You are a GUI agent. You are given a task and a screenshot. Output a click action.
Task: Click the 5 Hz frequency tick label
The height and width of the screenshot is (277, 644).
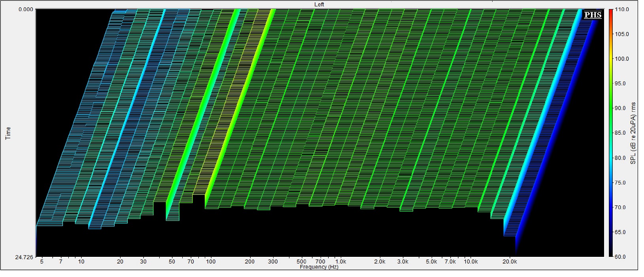click(42, 262)
